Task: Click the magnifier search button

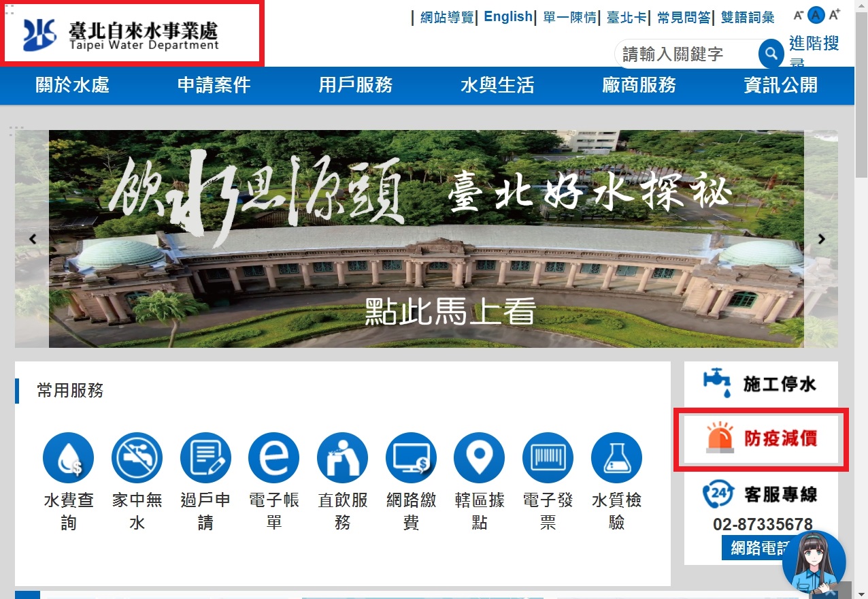Action: pyautogui.click(x=771, y=53)
